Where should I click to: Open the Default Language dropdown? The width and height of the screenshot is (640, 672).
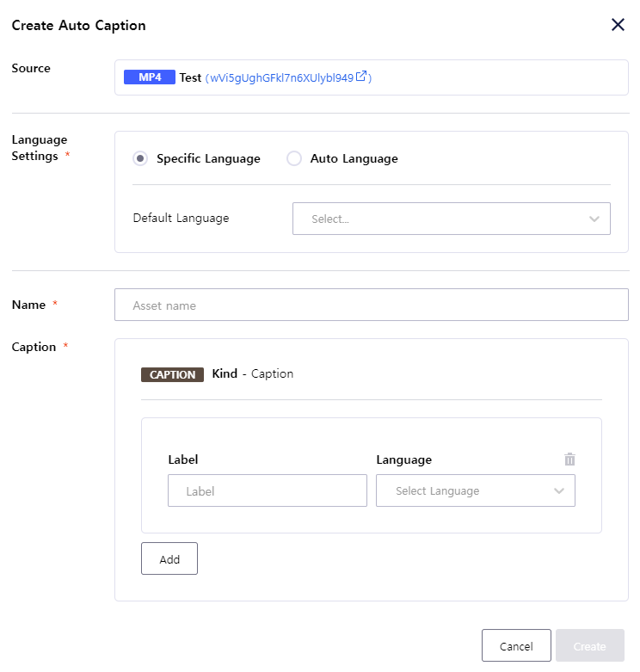[439, 219]
